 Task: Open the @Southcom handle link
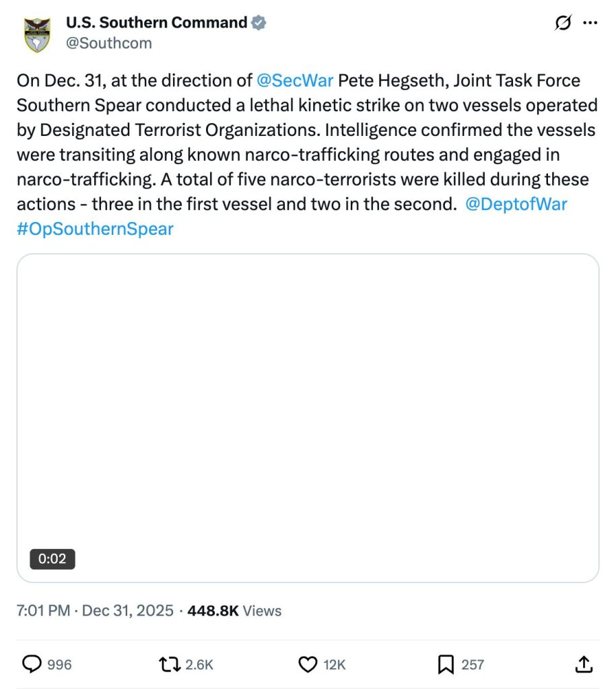click(x=109, y=43)
